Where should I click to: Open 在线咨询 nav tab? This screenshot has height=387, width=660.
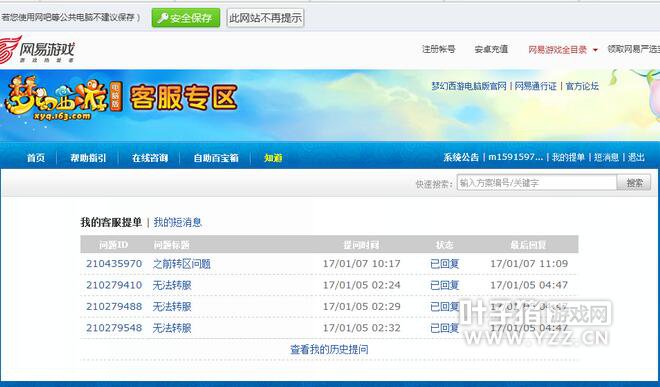click(150, 157)
